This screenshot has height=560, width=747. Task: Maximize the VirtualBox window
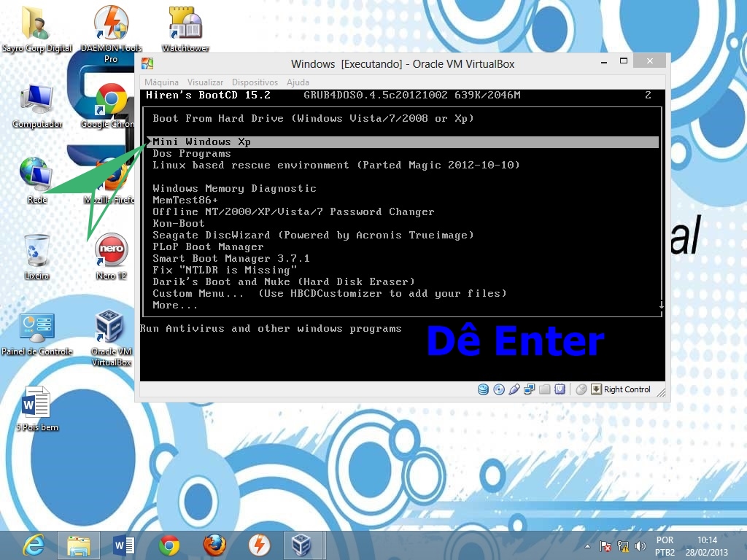pos(624,61)
